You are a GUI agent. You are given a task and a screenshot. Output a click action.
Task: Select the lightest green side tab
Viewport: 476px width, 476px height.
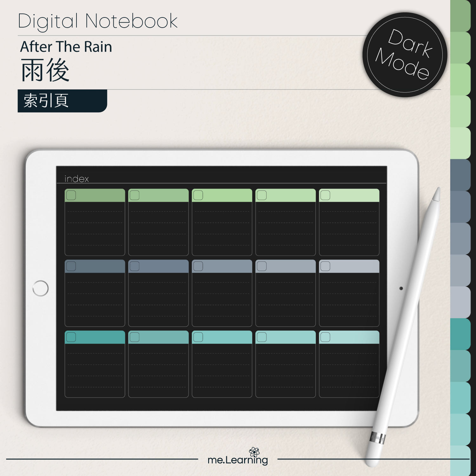click(460, 143)
